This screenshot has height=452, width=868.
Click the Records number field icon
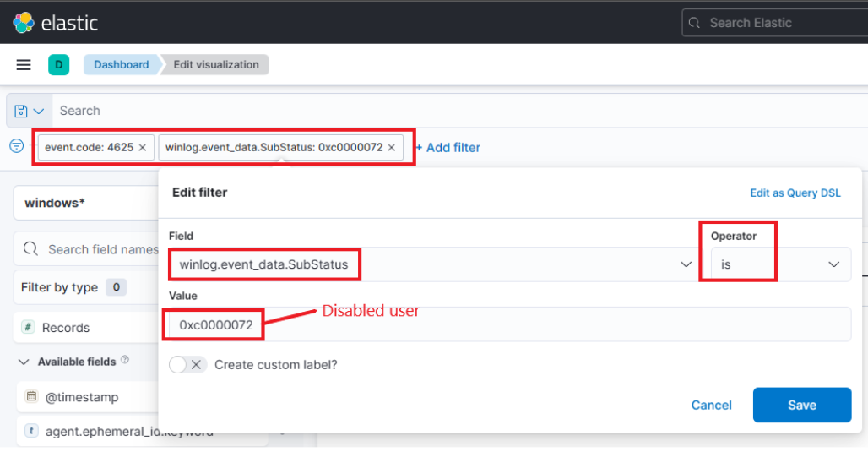[28, 328]
